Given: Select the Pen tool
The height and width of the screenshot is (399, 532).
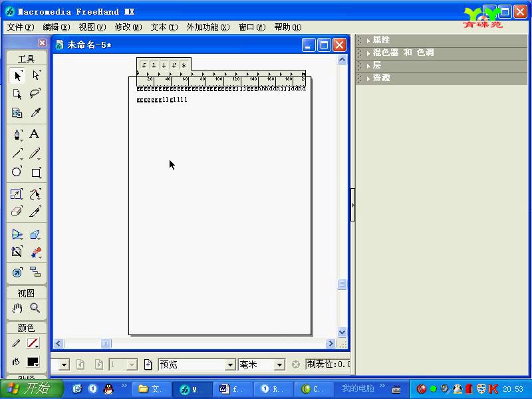Looking at the screenshot, I should (x=17, y=134).
